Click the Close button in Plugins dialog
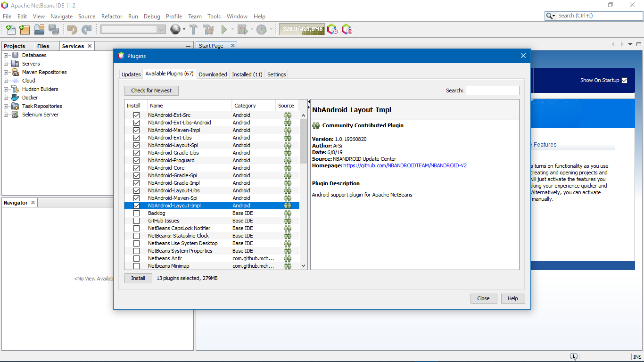This screenshot has width=644, height=362. pos(483,298)
